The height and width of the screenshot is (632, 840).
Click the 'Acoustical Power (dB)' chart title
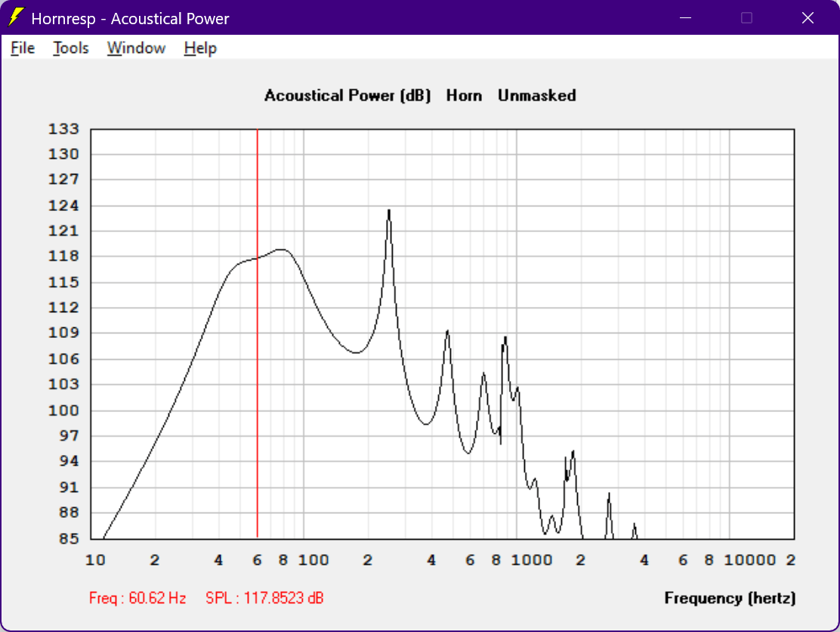[x=347, y=95]
